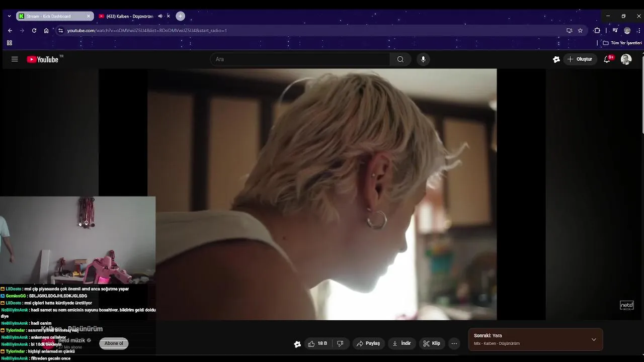The height and width of the screenshot is (362, 644).
Task: Close the Kick Dashboard tab
Action: (89, 16)
